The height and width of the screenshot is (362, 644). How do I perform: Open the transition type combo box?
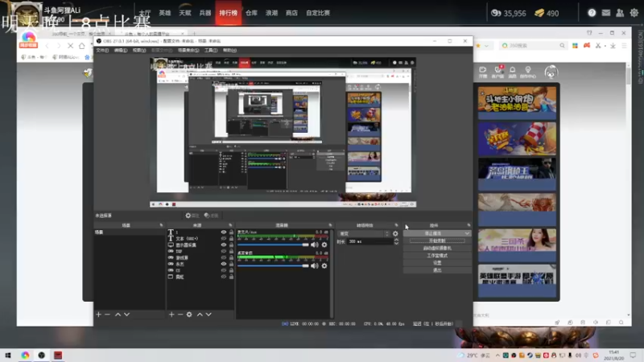364,233
